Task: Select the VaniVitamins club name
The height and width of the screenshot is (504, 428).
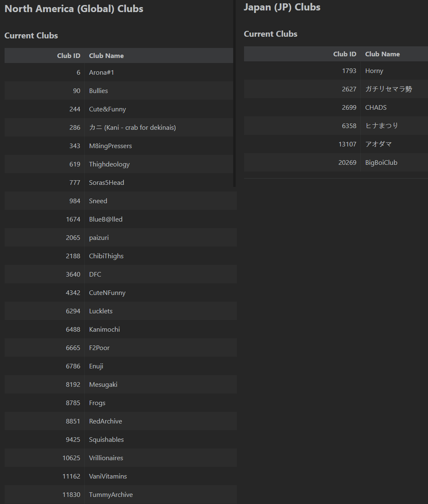Action: click(108, 476)
